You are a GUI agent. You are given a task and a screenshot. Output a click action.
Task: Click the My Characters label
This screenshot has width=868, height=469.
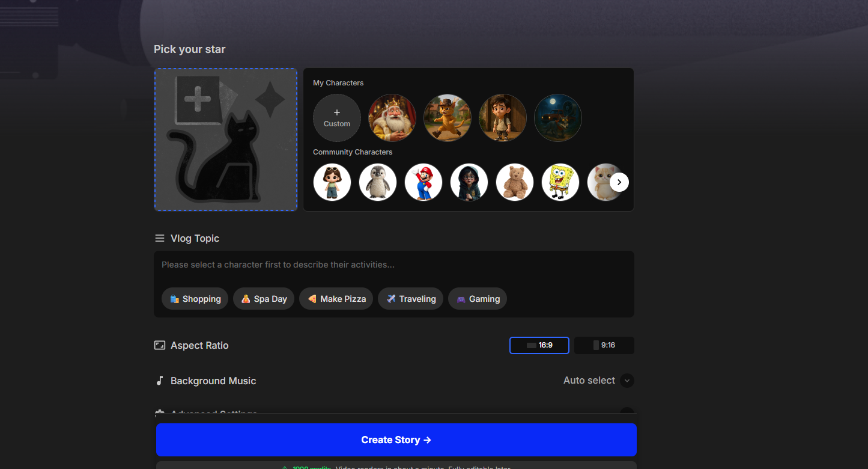coord(338,83)
